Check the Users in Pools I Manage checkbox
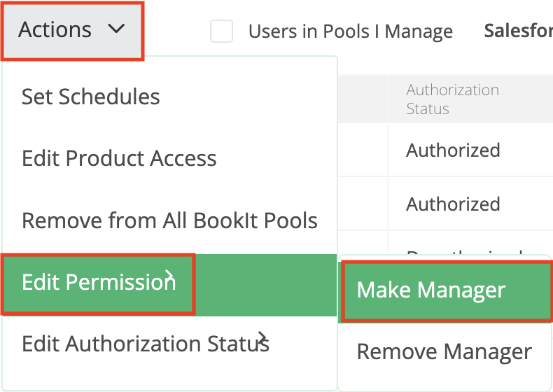 click(222, 31)
